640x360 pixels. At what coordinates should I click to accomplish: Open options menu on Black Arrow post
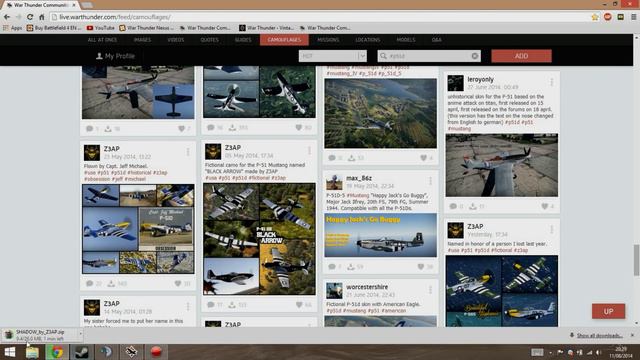coord(309,151)
